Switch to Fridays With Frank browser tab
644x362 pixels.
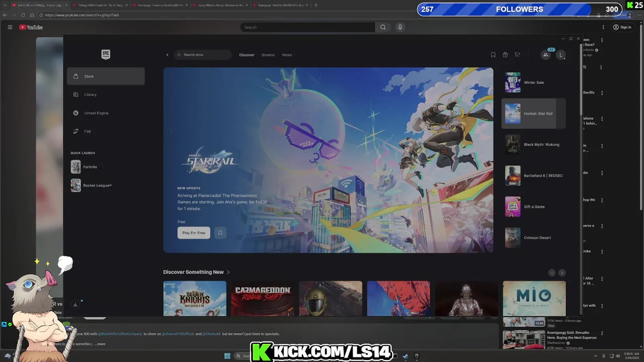pyautogui.click(x=99, y=5)
